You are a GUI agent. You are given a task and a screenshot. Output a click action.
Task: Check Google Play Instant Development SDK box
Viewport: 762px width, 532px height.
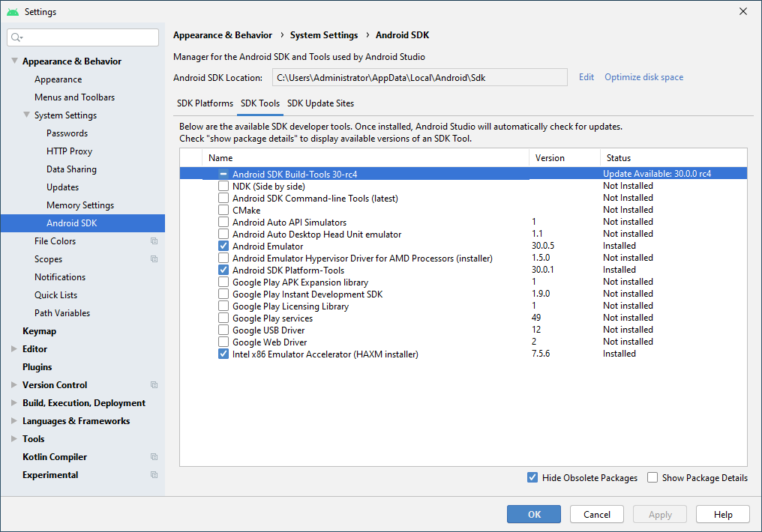pyautogui.click(x=223, y=294)
